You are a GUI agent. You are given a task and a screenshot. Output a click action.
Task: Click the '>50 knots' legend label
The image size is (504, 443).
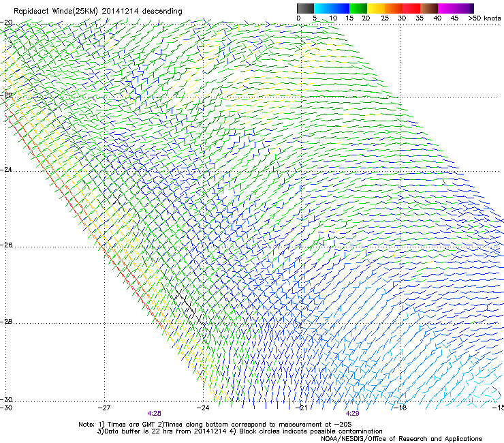(485, 18)
